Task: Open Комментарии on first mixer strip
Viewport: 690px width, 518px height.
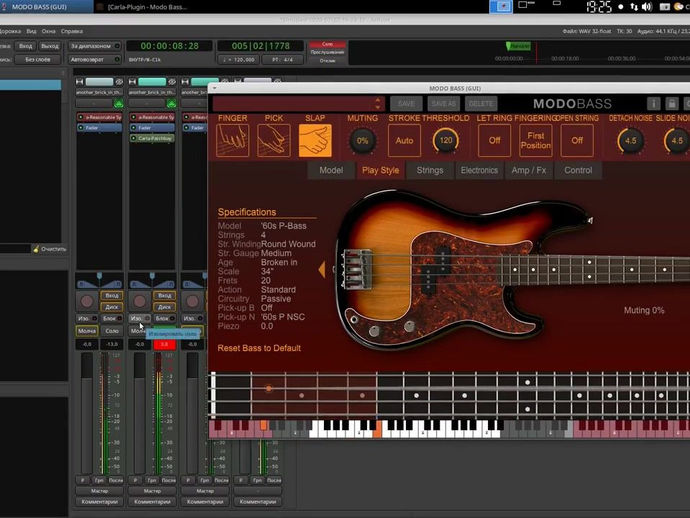Action: [99, 501]
